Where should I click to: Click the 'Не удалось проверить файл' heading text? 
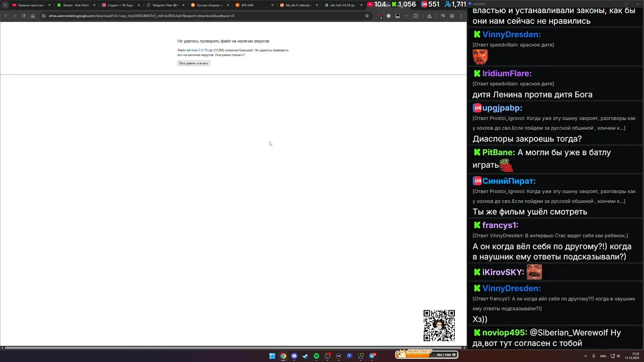223,41
